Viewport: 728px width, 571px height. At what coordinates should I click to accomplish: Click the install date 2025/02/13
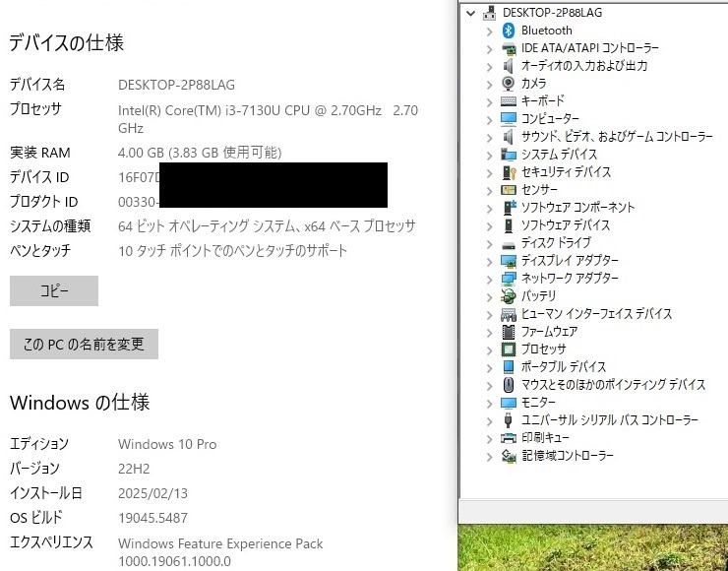point(152,493)
